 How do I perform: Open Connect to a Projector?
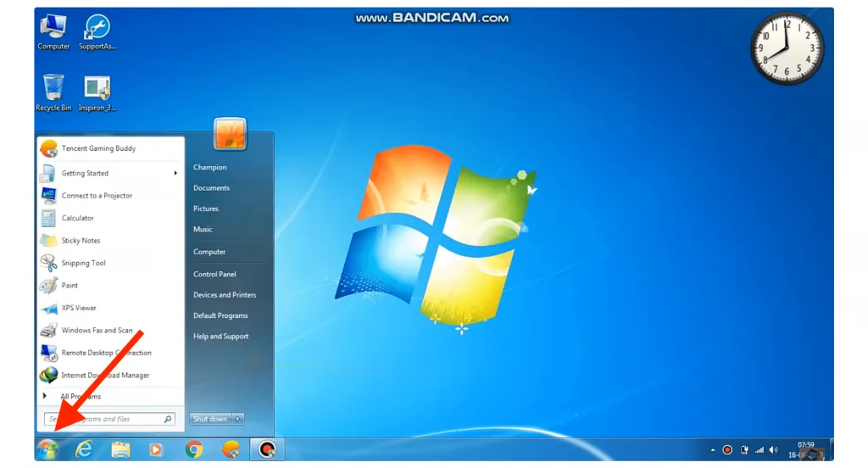[111, 196]
